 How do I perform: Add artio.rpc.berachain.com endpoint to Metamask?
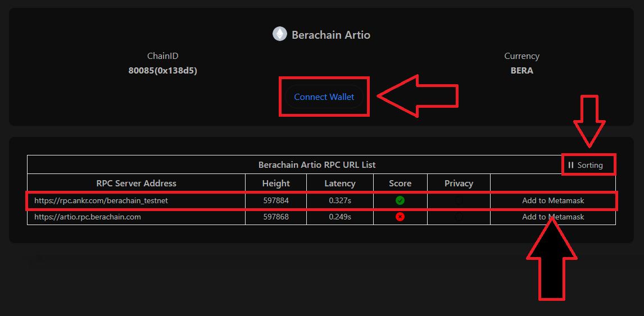coord(553,217)
